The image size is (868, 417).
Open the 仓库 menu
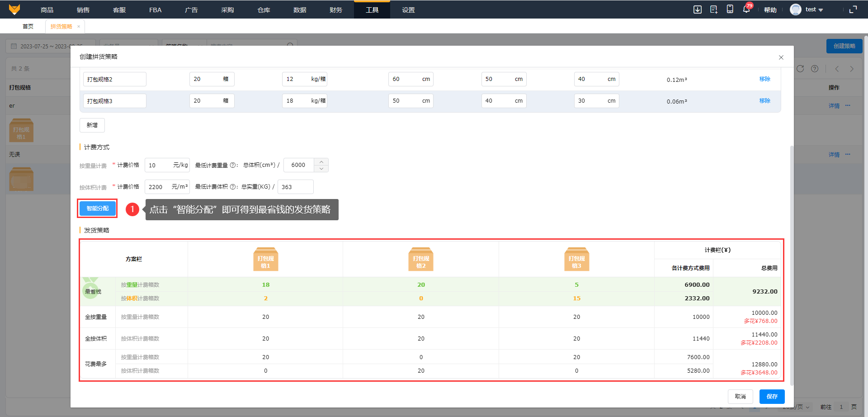click(x=264, y=9)
